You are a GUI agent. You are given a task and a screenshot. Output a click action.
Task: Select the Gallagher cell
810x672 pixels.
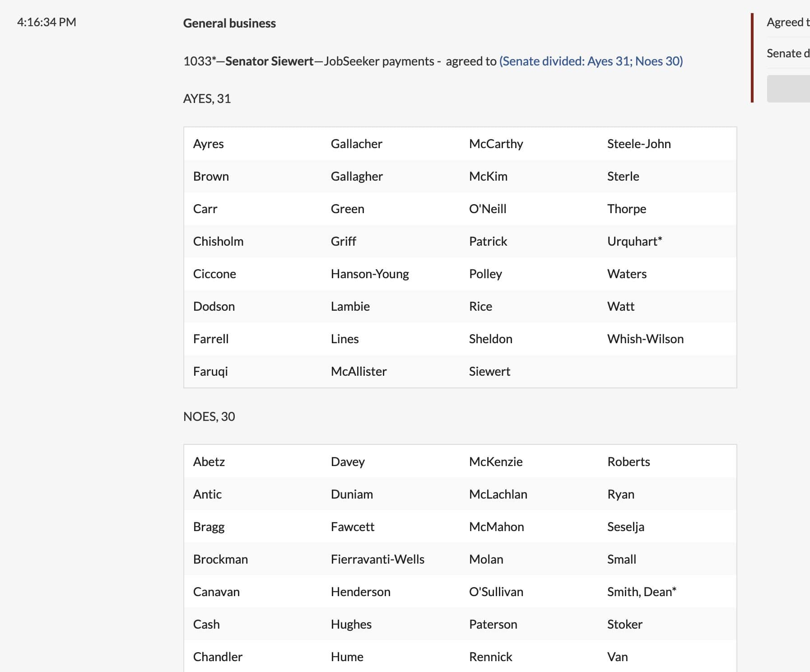point(391,176)
